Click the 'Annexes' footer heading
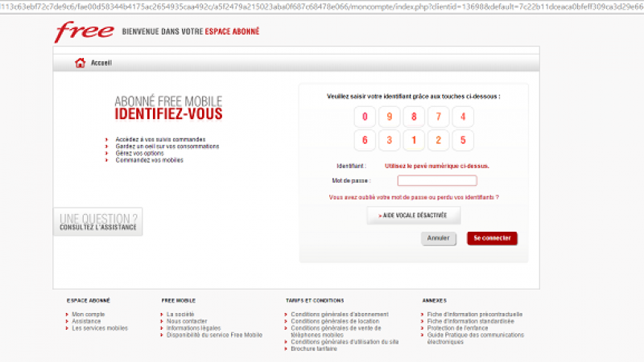The width and height of the screenshot is (644, 362). tap(434, 301)
